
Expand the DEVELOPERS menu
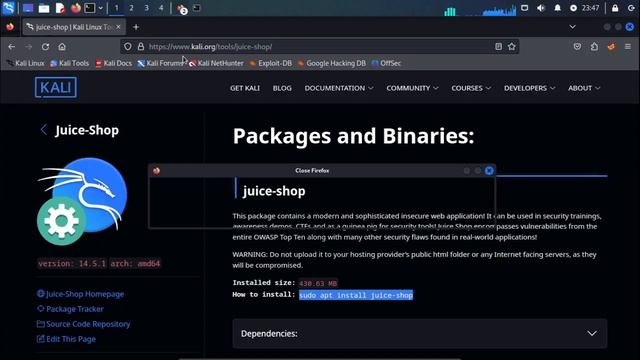point(529,88)
